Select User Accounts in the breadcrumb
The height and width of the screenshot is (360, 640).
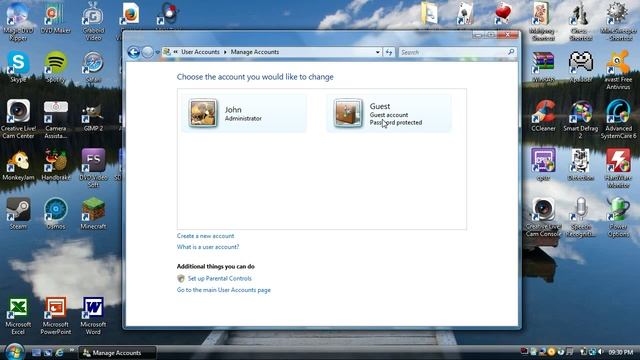click(200, 52)
